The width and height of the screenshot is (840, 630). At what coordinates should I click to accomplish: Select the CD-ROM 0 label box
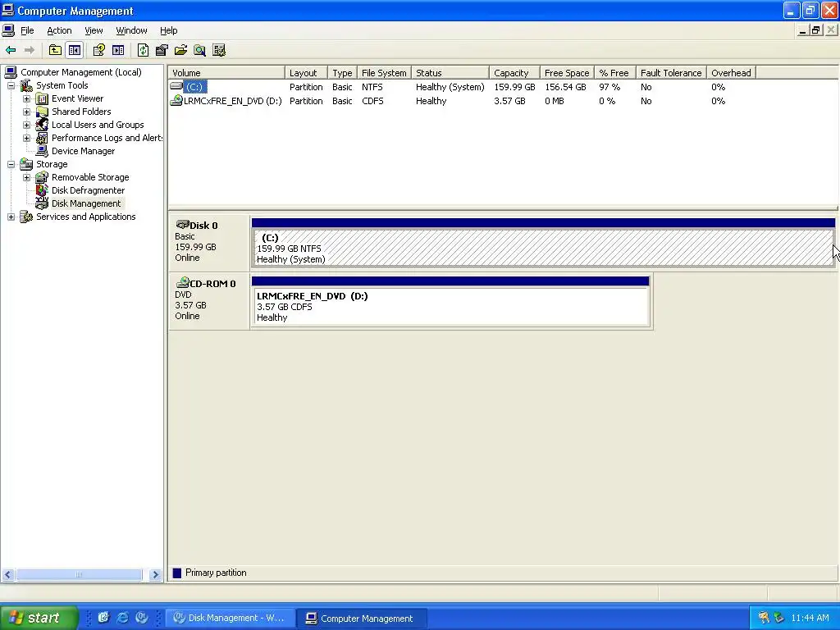(209, 300)
